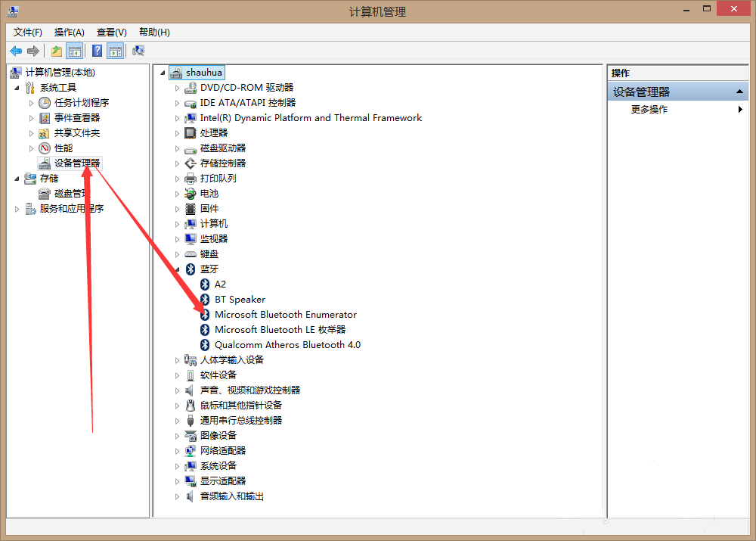Click the 音频输入和输出 speaker icon
756x541 pixels.
tap(191, 496)
